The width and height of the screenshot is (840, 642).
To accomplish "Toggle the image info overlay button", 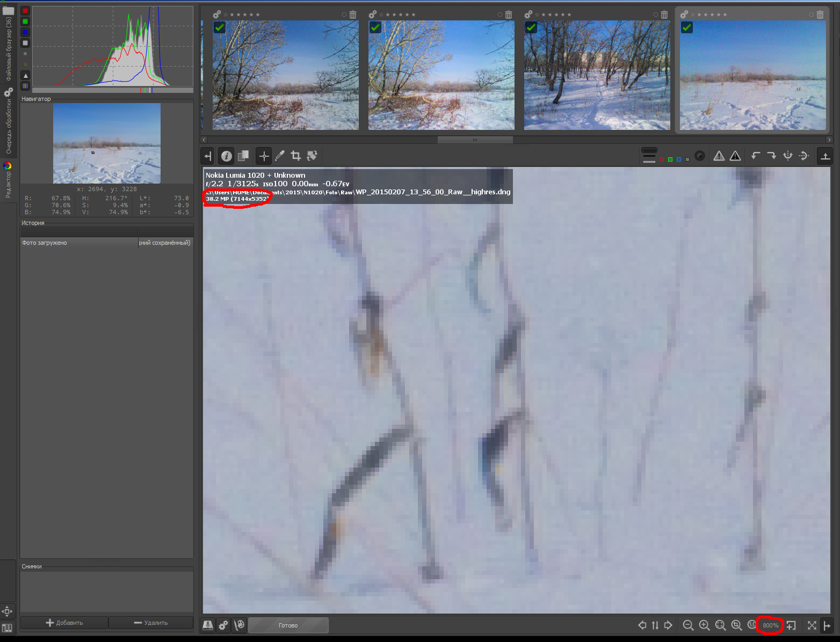I will (x=227, y=156).
